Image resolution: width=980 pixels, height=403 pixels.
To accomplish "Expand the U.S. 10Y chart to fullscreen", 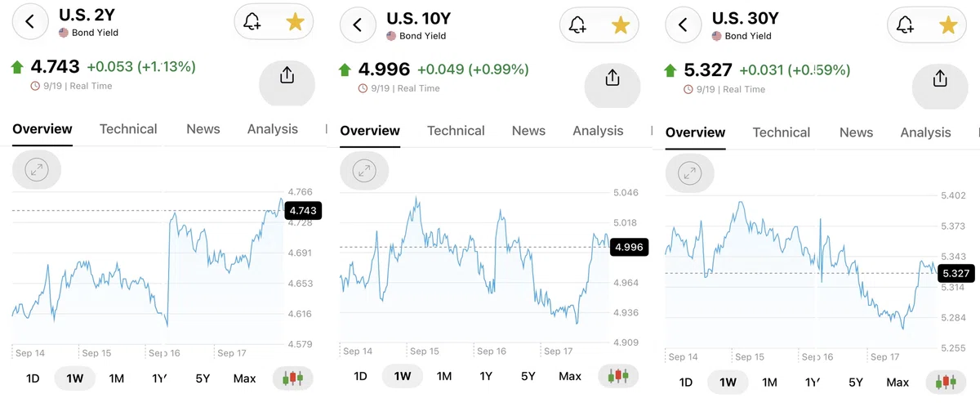I will pos(364,172).
